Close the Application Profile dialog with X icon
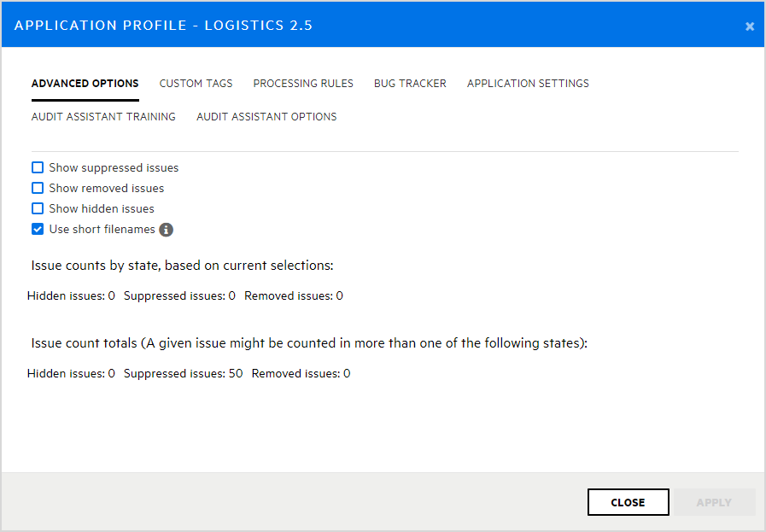Viewport: 766px width, 532px height. tap(750, 26)
